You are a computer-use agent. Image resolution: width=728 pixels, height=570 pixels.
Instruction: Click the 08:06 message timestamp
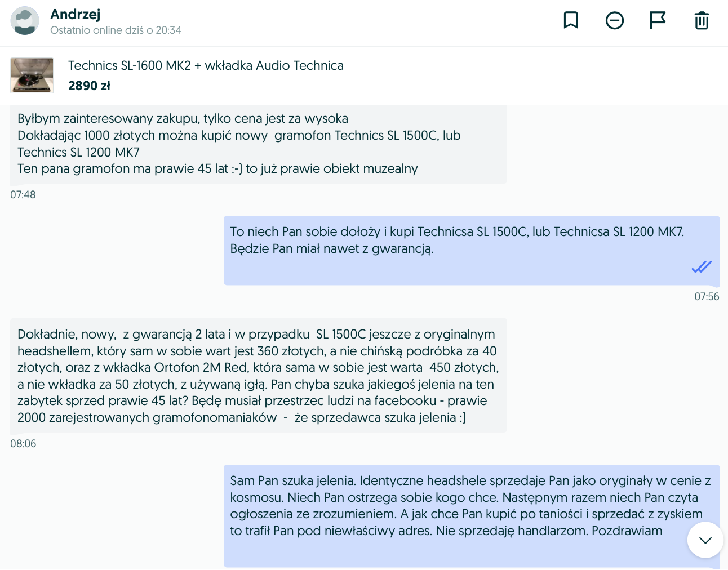(x=23, y=444)
